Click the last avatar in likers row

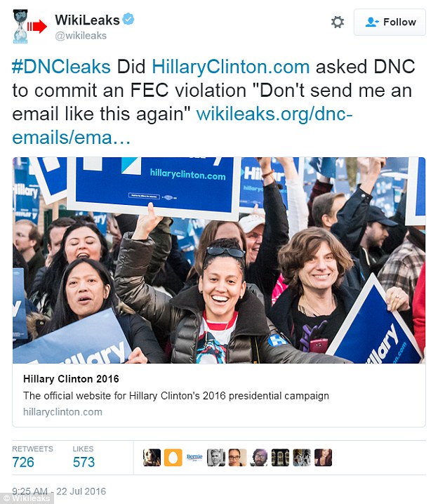click(x=324, y=458)
